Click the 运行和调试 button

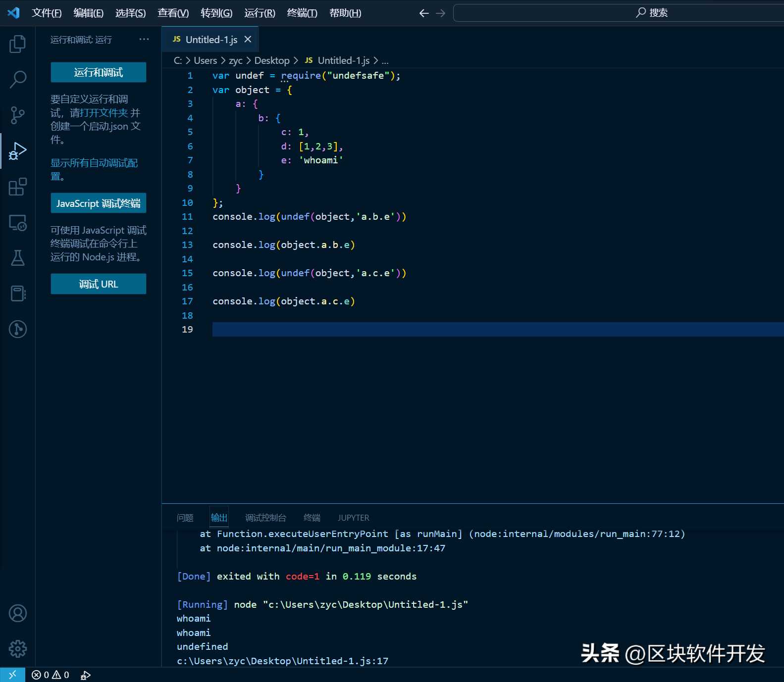(99, 72)
